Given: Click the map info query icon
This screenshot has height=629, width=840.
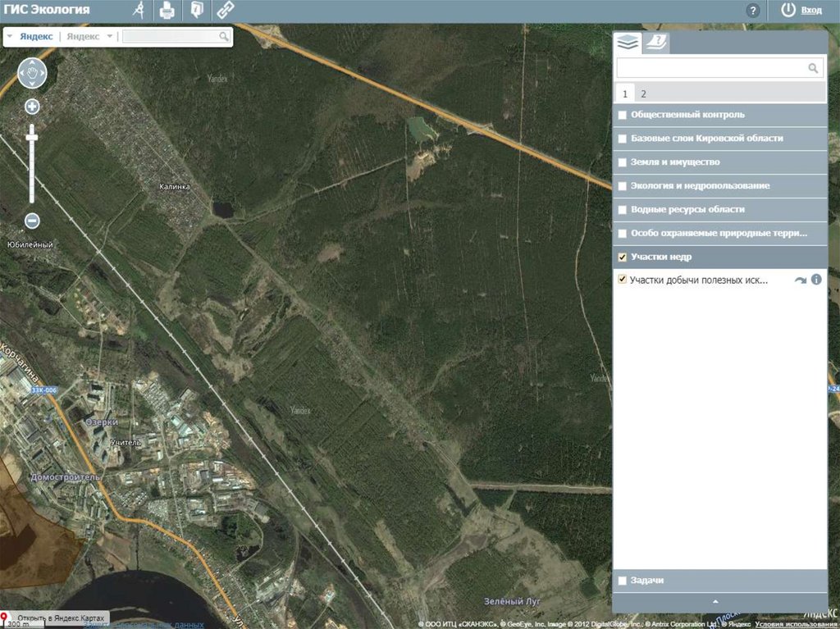Looking at the screenshot, I should click(x=195, y=11).
